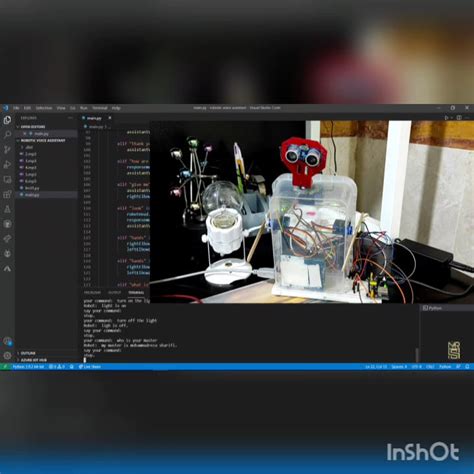Open the Source Control view

[7, 149]
